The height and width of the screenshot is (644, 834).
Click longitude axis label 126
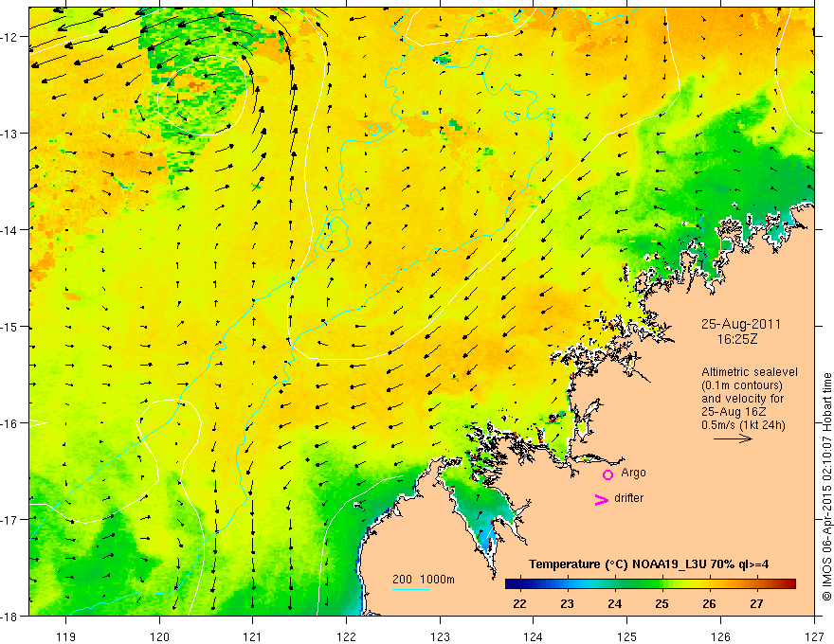pyautogui.click(x=720, y=636)
